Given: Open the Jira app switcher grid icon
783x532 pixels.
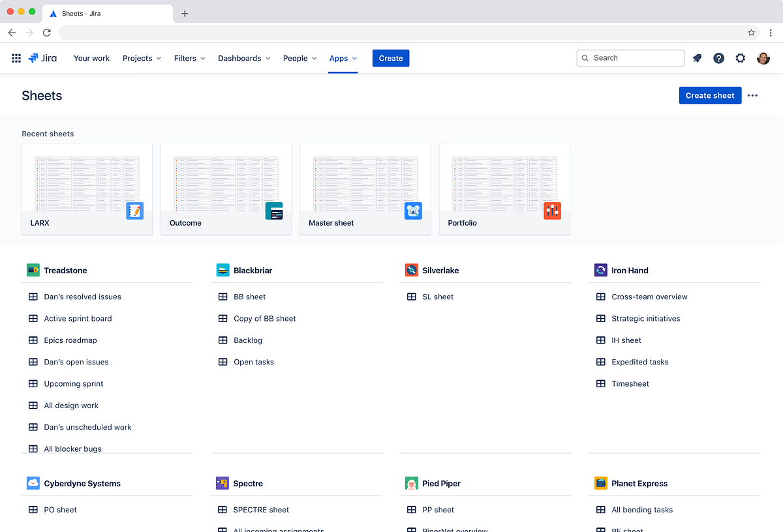Looking at the screenshot, I should click(x=16, y=58).
